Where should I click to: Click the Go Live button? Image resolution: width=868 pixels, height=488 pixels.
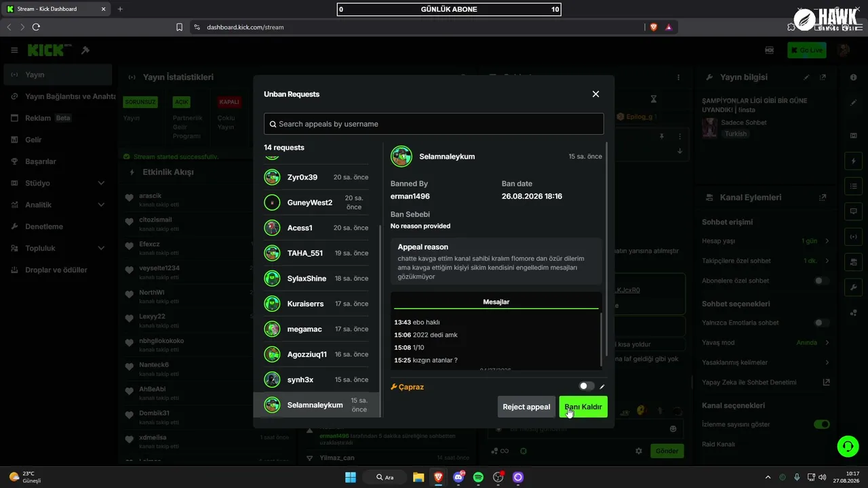pos(807,50)
